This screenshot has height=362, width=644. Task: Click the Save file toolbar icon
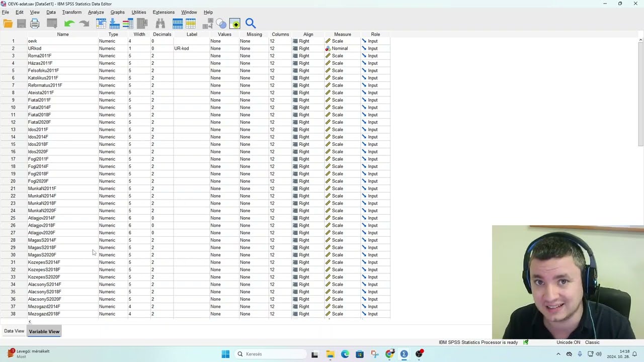[21, 23]
